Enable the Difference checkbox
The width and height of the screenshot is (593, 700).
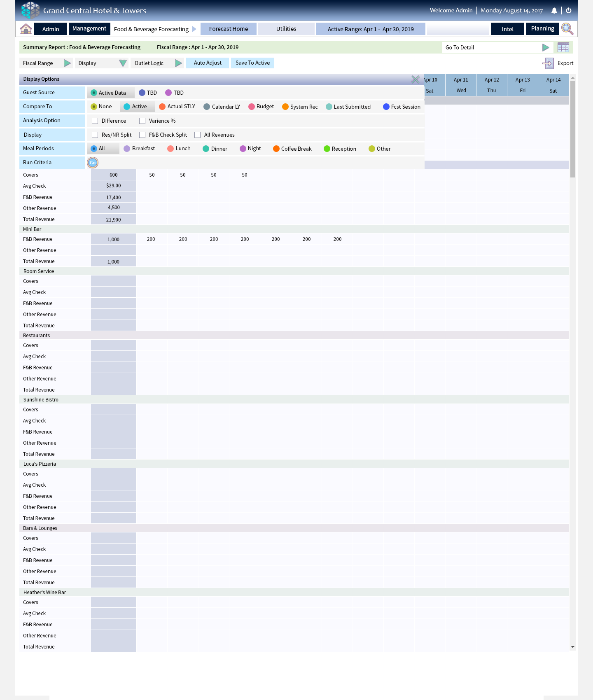pos(95,121)
